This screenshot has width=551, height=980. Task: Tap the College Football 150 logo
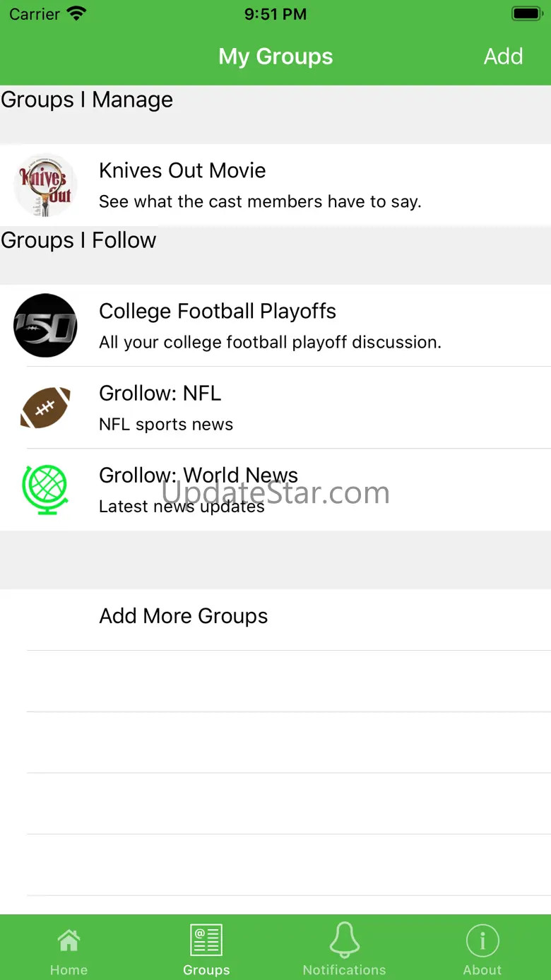point(45,326)
